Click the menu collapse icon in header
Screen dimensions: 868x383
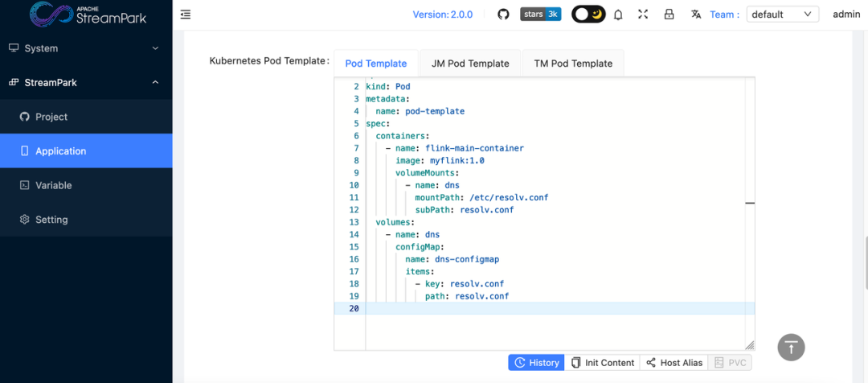186,14
